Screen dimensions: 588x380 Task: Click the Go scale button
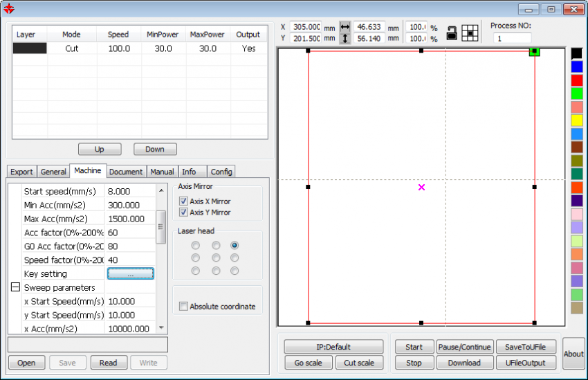click(308, 363)
